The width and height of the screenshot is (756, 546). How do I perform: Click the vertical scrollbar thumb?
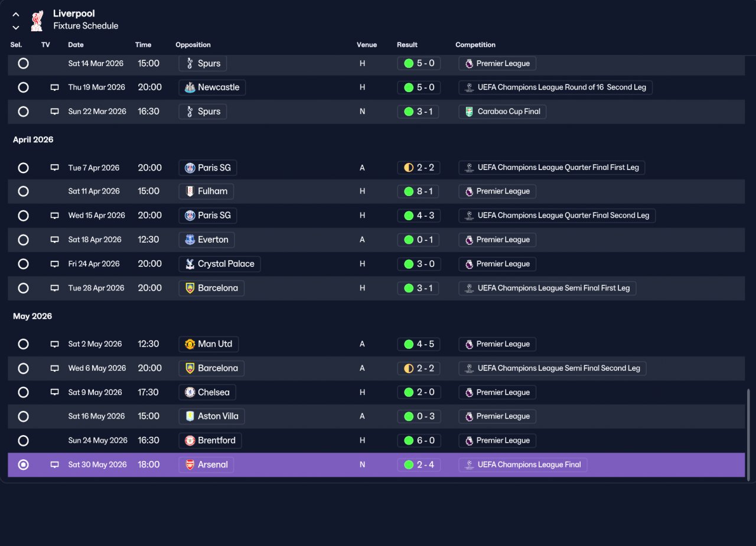pos(748,434)
